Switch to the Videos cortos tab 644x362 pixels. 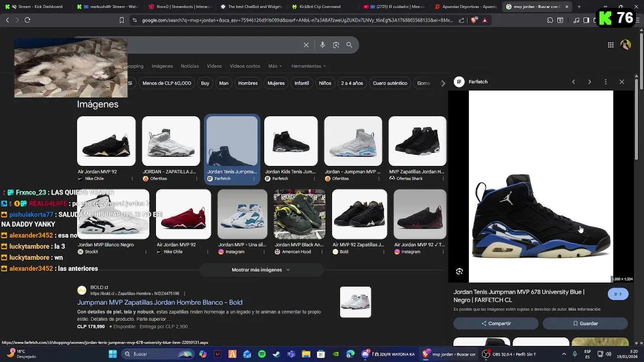(x=245, y=66)
